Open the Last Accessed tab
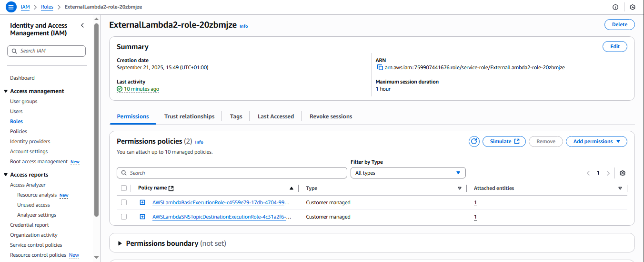The width and height of the screenshot is (644, 262). [x=275, y=116]
